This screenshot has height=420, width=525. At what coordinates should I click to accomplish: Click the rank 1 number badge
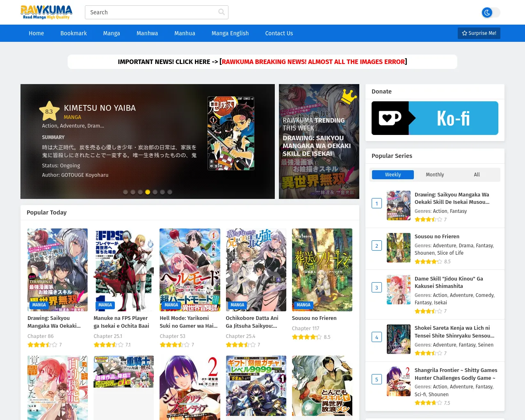click(377, 203)
